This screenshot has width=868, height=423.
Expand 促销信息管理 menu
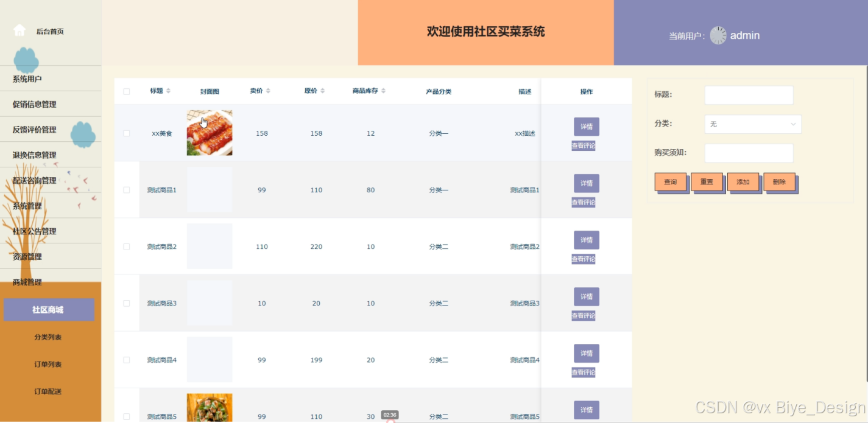[51, 104]
